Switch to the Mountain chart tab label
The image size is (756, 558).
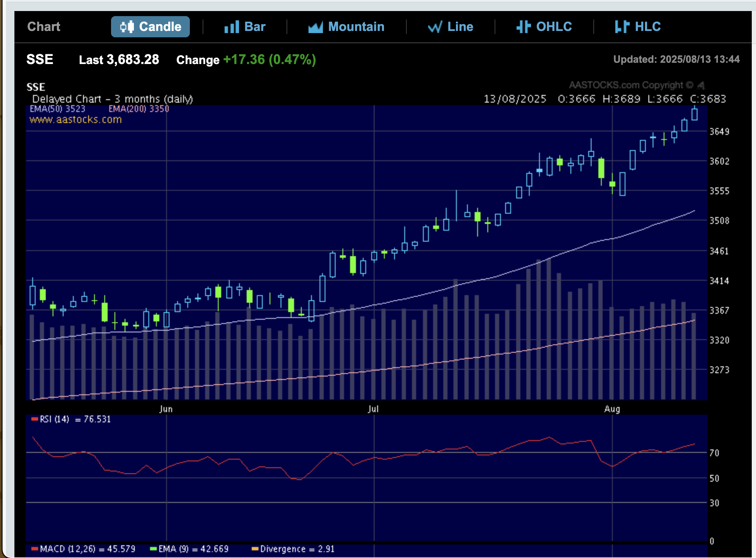pyautogui.click(x=356, y=27)
